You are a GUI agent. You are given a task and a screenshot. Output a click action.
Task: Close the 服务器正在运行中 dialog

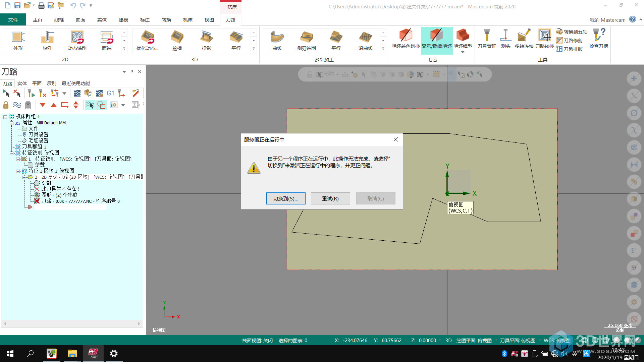tap(396, 139)
